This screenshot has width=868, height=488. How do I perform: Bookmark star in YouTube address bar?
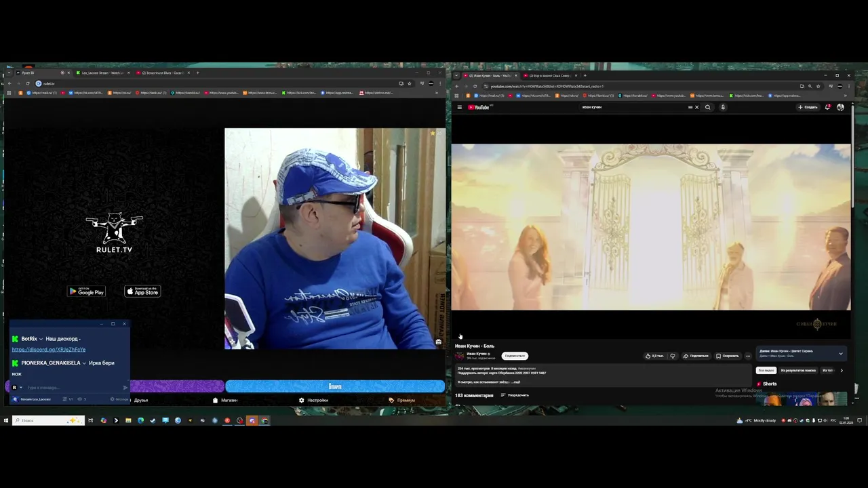818,86
